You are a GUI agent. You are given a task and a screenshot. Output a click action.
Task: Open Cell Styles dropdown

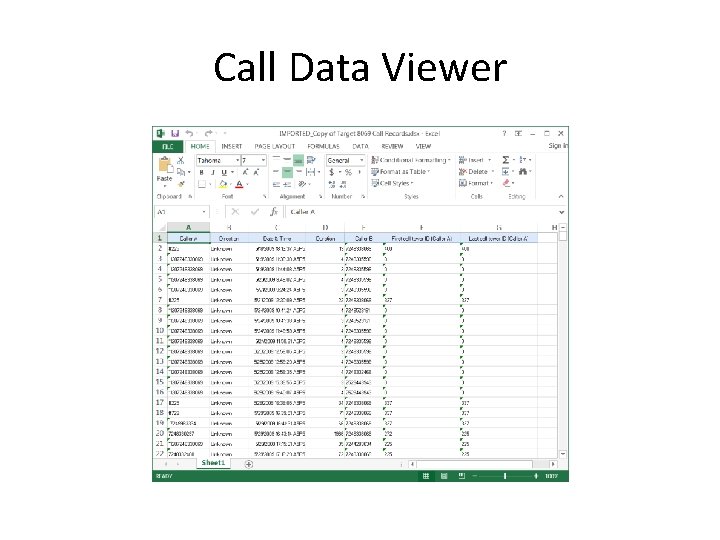(392, 183)
